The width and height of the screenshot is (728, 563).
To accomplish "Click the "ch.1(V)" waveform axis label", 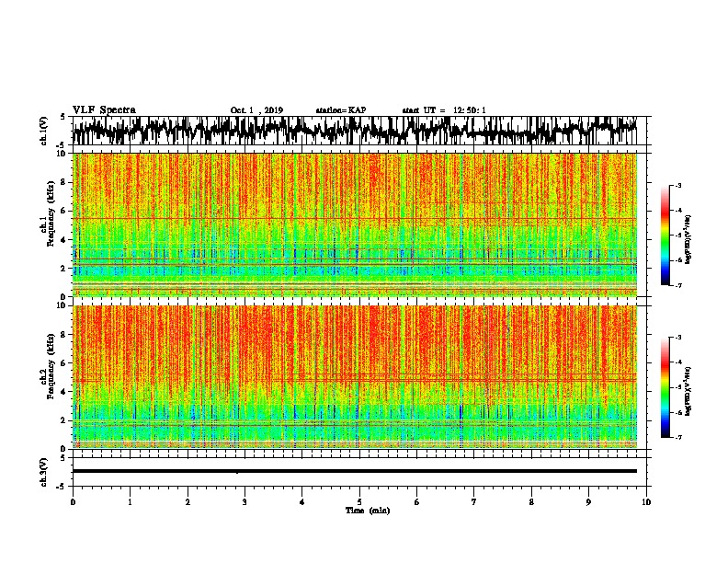I will tap(43, 131).
